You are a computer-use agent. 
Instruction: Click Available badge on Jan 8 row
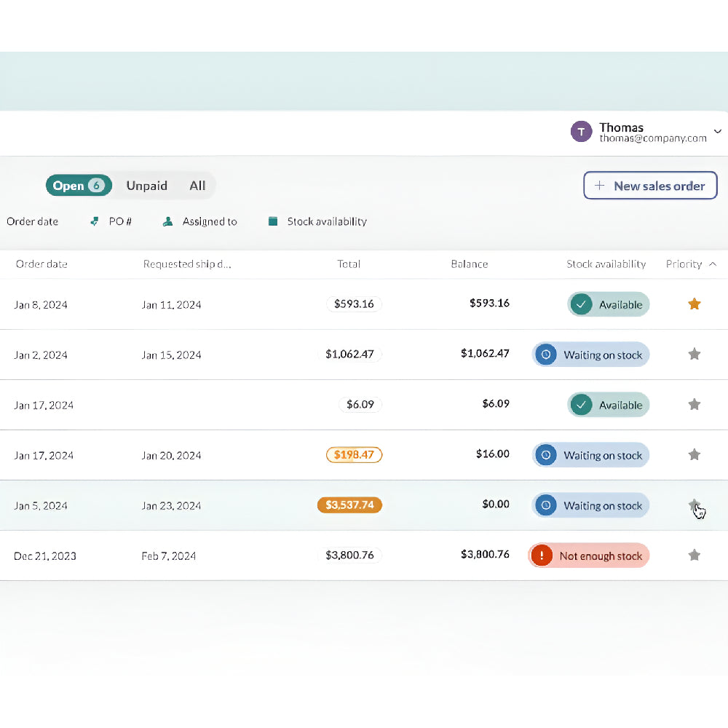608,304
